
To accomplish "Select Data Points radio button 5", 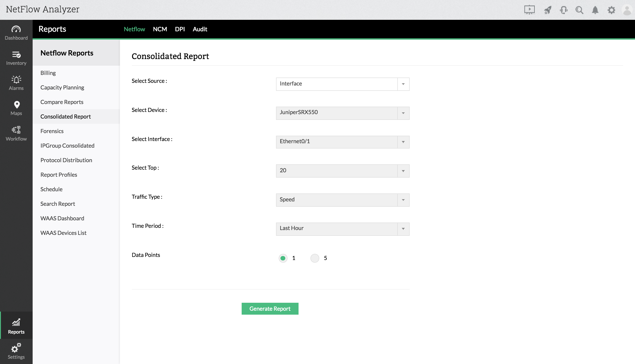I will (315, 258).
